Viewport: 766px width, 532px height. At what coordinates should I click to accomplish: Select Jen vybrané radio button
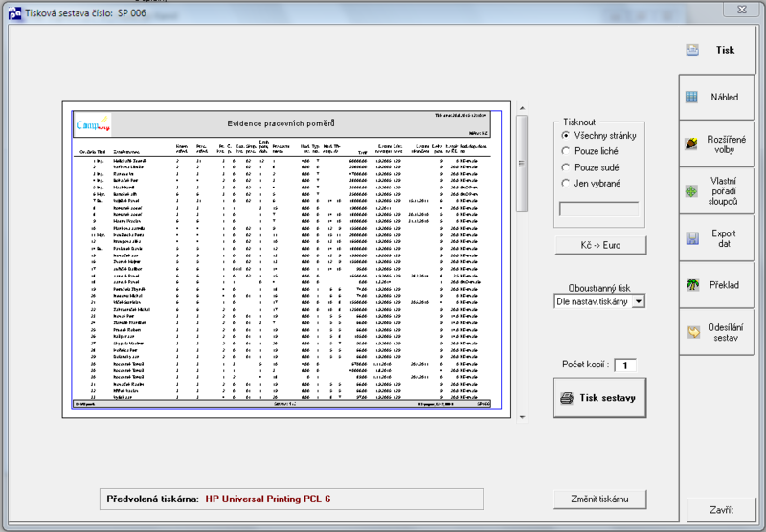tap(566, 184)
